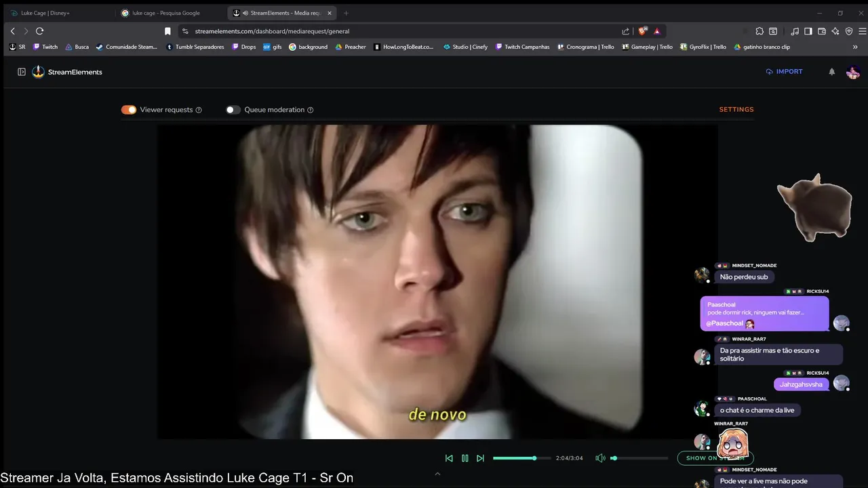Bookmark this page with bookmark icon
Viewport: 868px width, 488px height.
coord(167,31)
